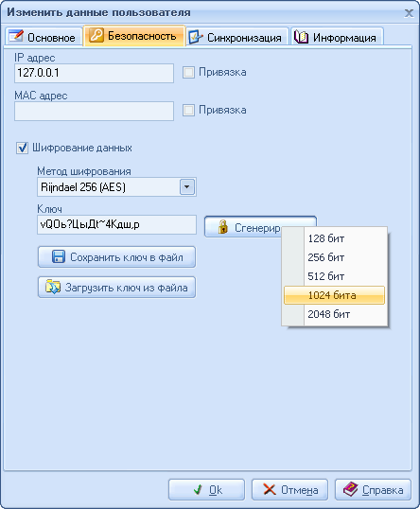Switch to the Синхронизация tab
Viewport: 420px width, 509px height.
pyautogui.click(x=237, y=37)
